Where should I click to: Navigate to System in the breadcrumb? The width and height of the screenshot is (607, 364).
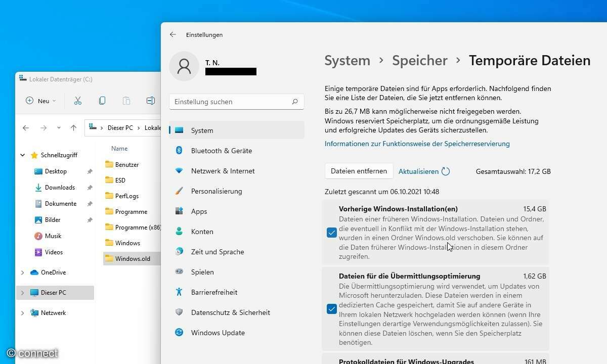(347, 60)
